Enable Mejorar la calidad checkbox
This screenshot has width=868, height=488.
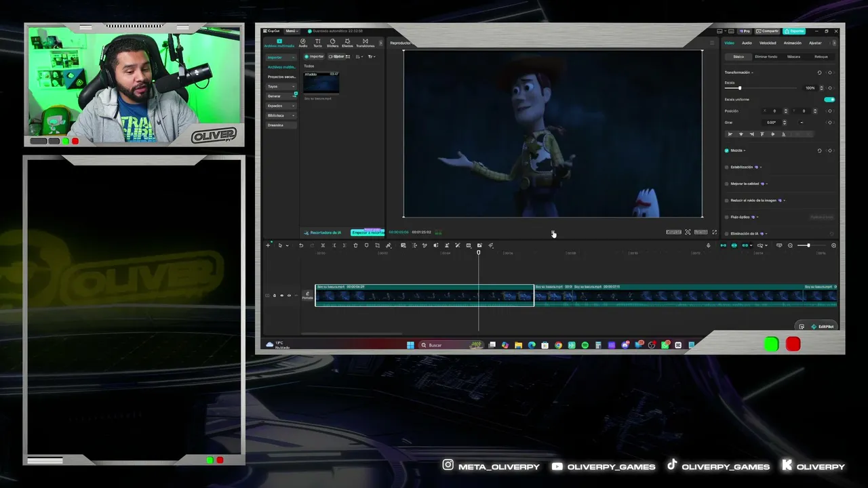pyautogui.click(x=727, y=184)
